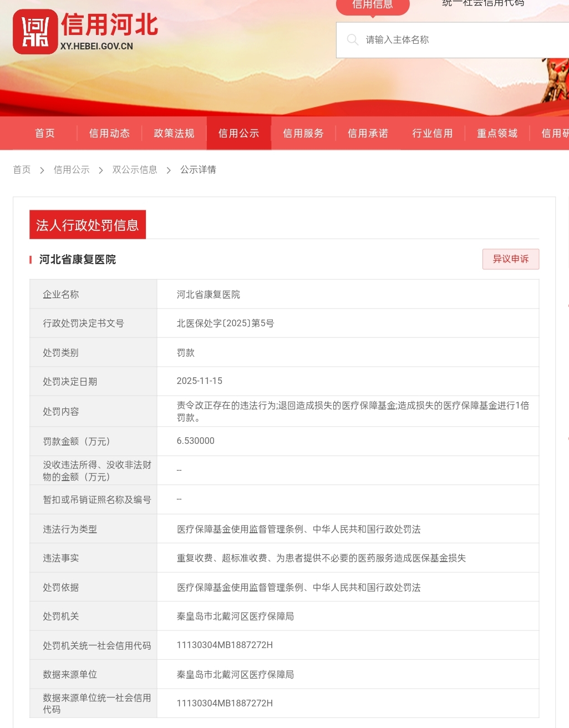This screenshot has height=728, width=569.
Task: Select the 法人行政处罚信息 section tab
Action: click(88, 225)
